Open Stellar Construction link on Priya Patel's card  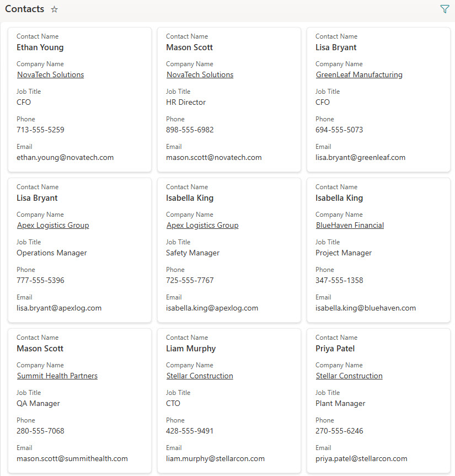[349, 376]
